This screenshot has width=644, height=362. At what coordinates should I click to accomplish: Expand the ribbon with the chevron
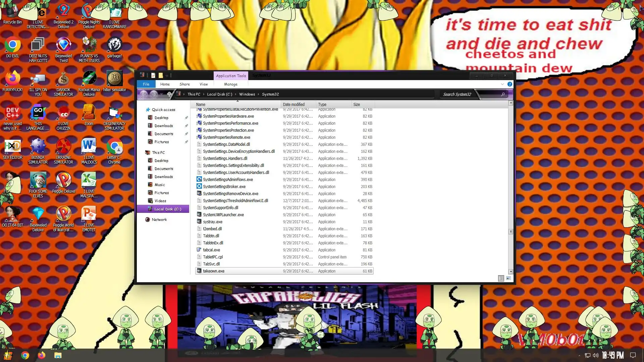502,84
